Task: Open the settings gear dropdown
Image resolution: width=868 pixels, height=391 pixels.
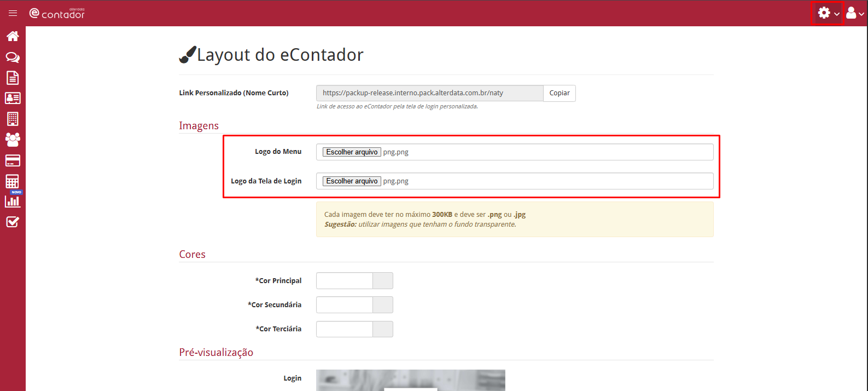Action: point(828,13)
